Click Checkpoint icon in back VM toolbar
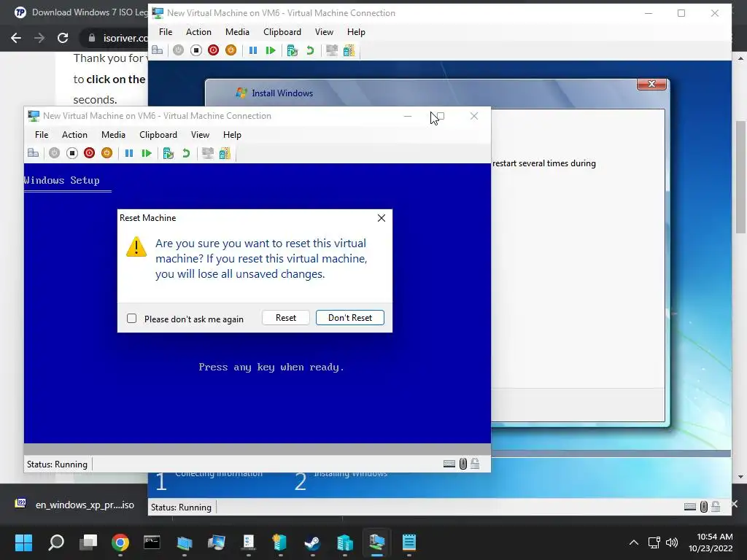The height and width of the screenshot is (560, 747). 292,50
